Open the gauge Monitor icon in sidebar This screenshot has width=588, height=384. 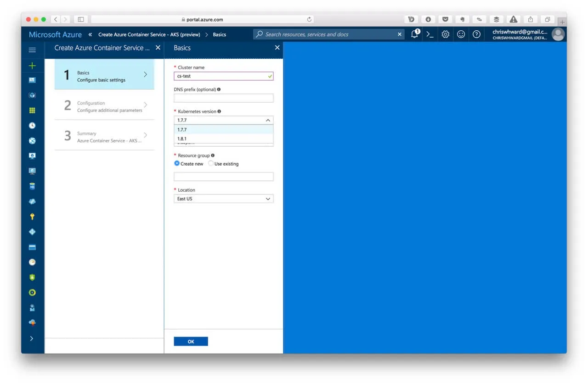(x=32, y=262)
